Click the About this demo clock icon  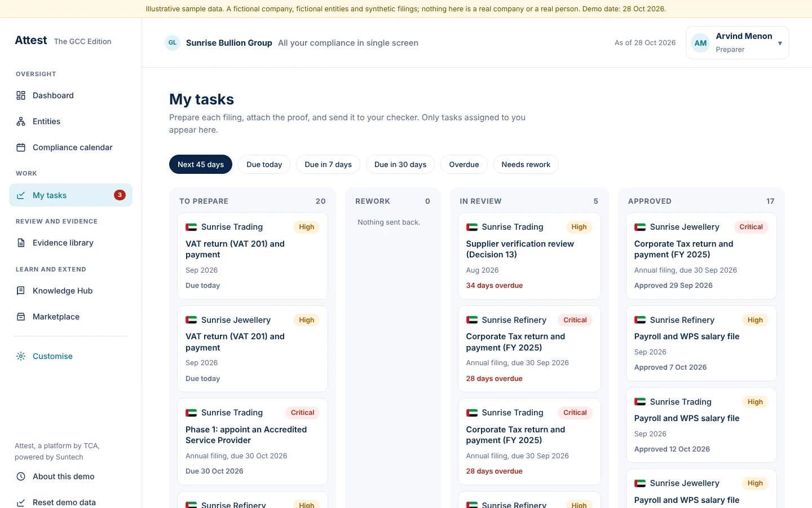[x=21, y=476]
